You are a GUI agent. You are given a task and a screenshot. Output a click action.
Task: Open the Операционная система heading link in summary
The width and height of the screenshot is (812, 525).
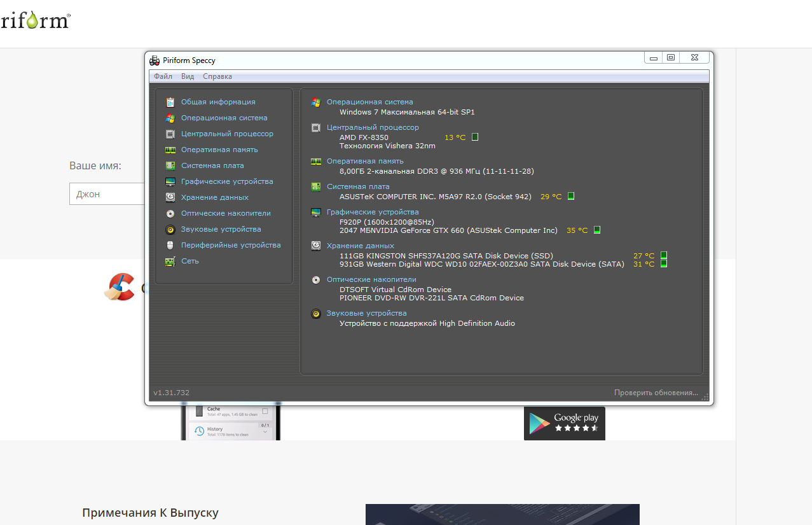(x=369, y=102)
